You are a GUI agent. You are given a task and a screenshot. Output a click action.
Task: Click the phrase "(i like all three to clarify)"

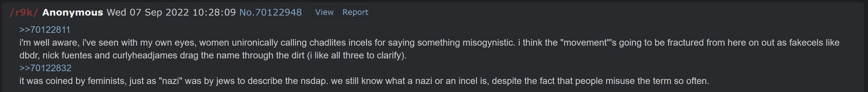(x=357, y=55)
